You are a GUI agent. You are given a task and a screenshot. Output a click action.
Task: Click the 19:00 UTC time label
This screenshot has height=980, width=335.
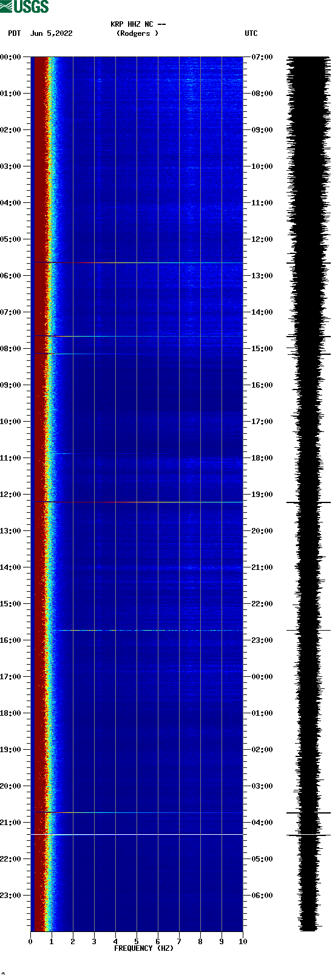pos(262,495)
